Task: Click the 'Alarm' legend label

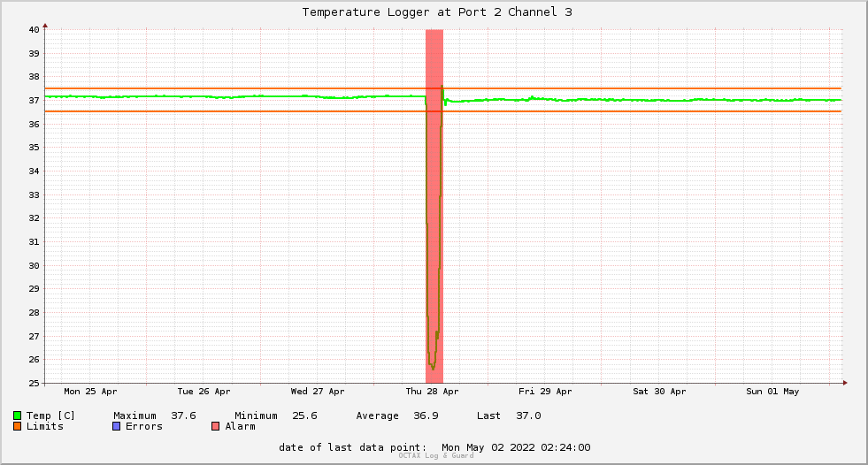Action: click(x=241, y=426)
